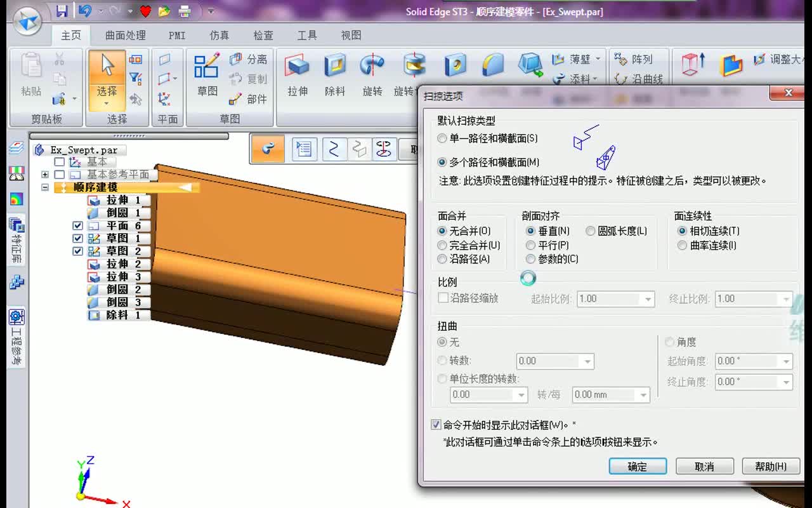Click the 帮助(H) button
This screenshot has height=508, width=812.
pos(770,466)
